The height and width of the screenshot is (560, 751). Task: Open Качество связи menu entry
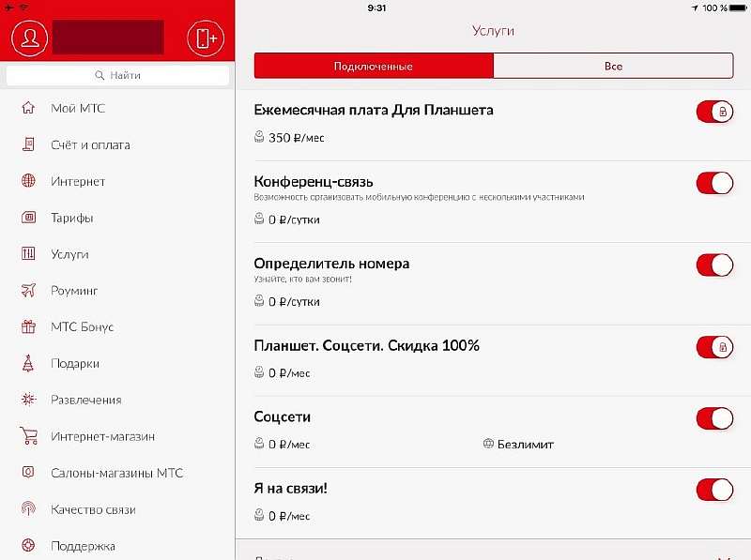pyautogui.click(x=93, y=509)
